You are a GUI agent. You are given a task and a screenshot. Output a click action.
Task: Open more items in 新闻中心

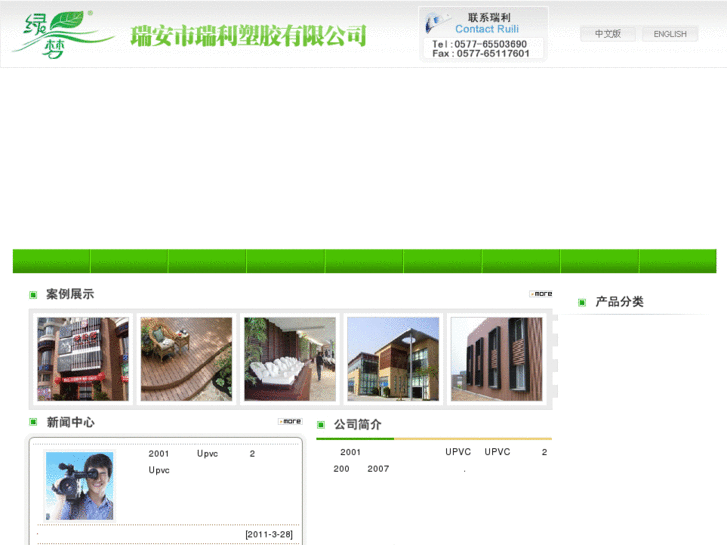point(290,421)
